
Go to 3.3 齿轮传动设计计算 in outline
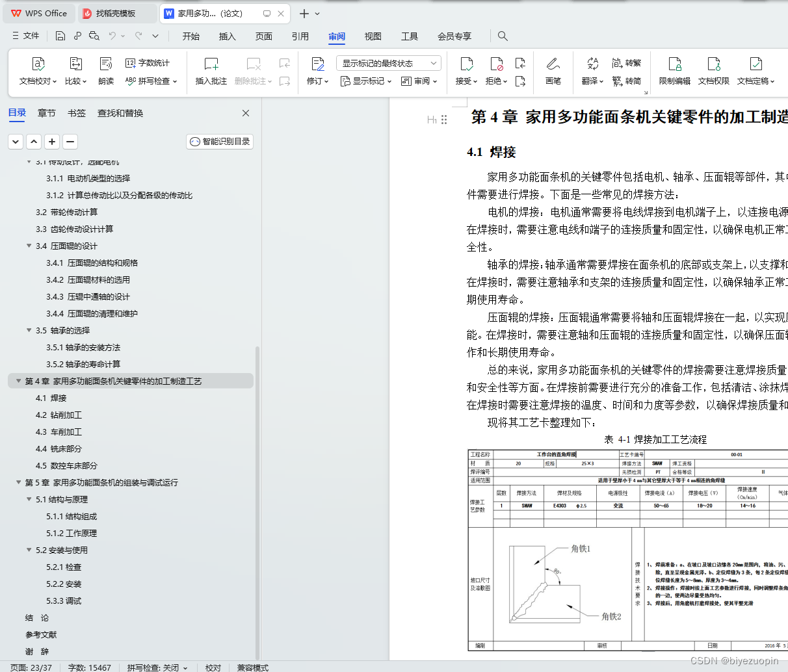[x=74, y=229]
